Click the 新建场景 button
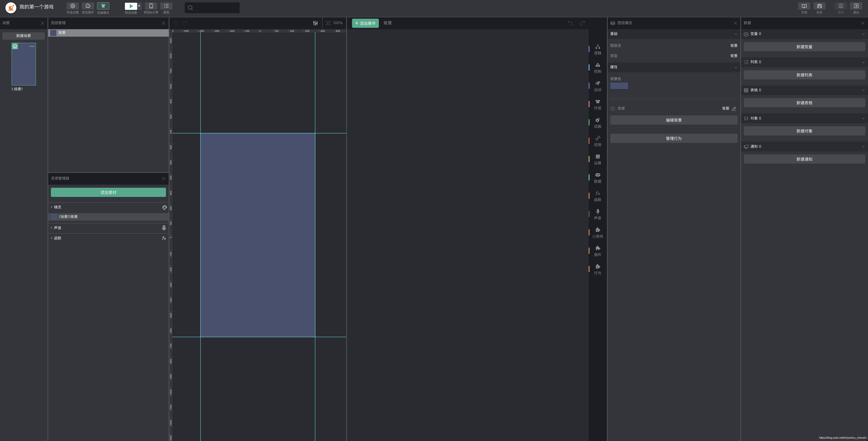This screenshot has width=868, height=441. click(24, 36)
